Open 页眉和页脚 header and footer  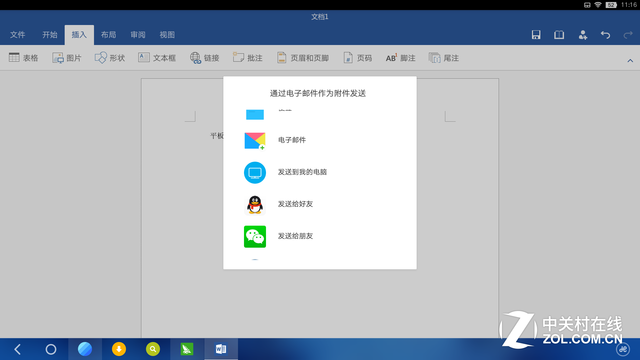[x=303, y=58]
